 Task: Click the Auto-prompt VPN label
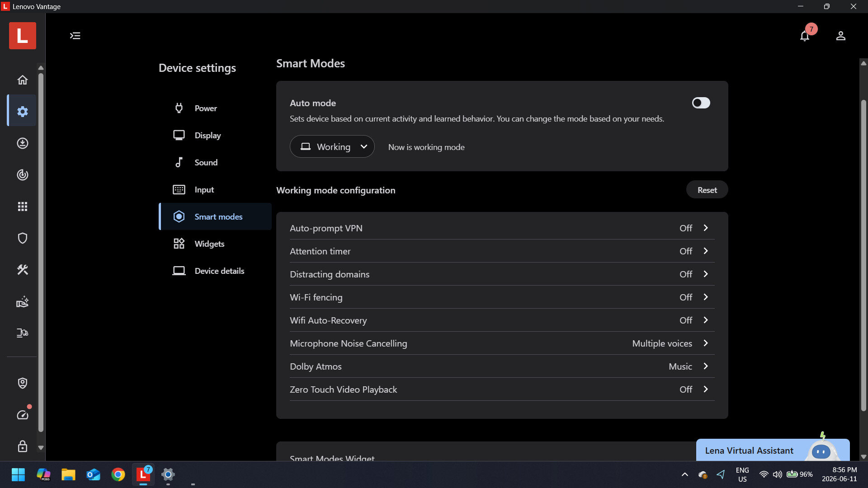pyautogui.click(x=326, y=228)
